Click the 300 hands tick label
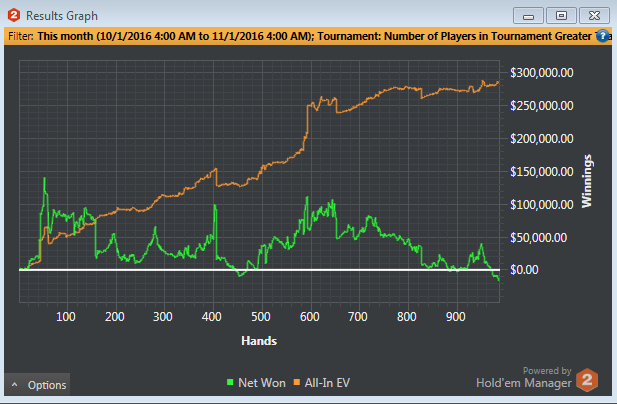Image resolution: width=617 pixels, height=404 pixels. click(163, 317)
